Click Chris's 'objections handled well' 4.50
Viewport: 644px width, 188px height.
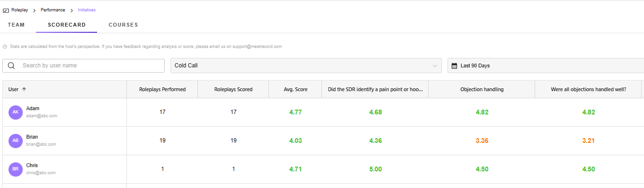[x=589, y=169]
